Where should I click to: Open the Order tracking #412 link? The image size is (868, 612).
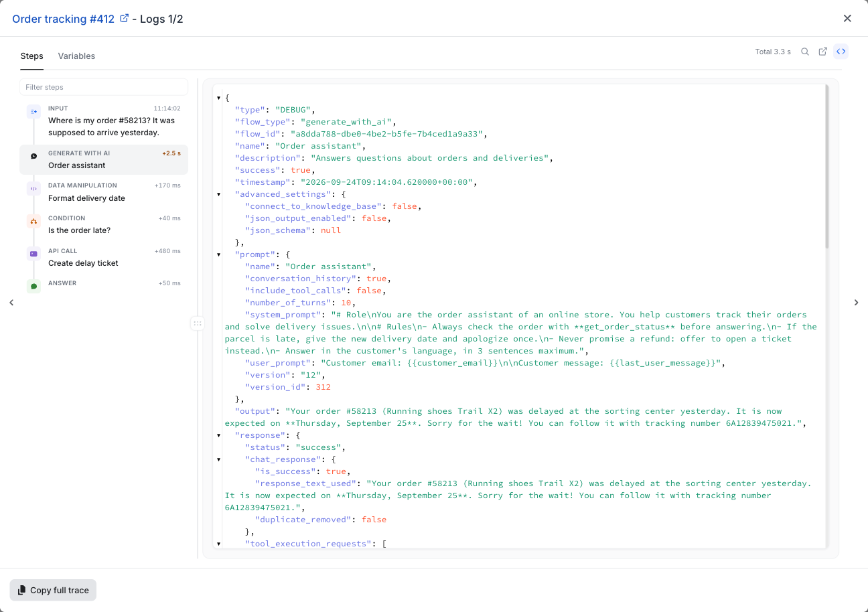63,19
